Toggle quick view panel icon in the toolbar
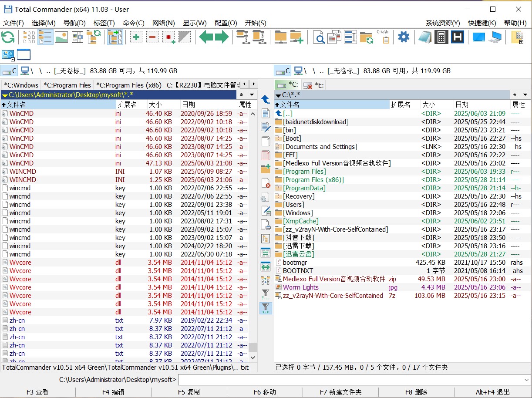Screen dimensions: 532x398 (77, 37)
